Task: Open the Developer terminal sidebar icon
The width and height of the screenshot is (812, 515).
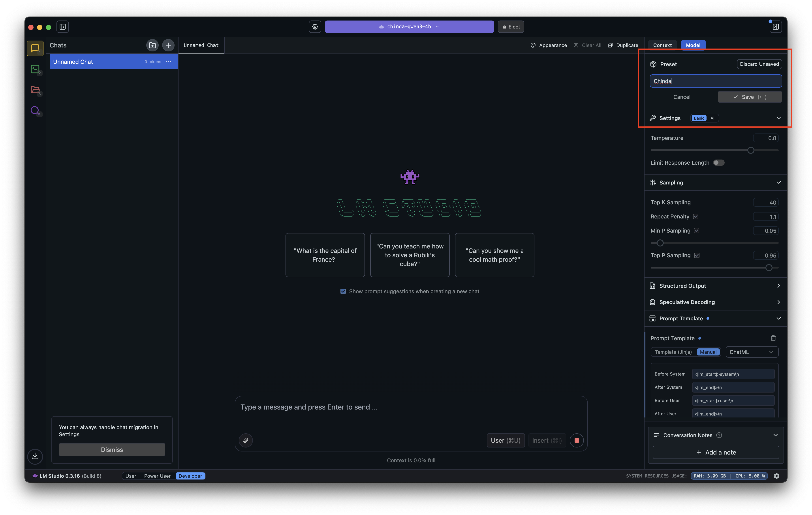Action: click(35, 69)
